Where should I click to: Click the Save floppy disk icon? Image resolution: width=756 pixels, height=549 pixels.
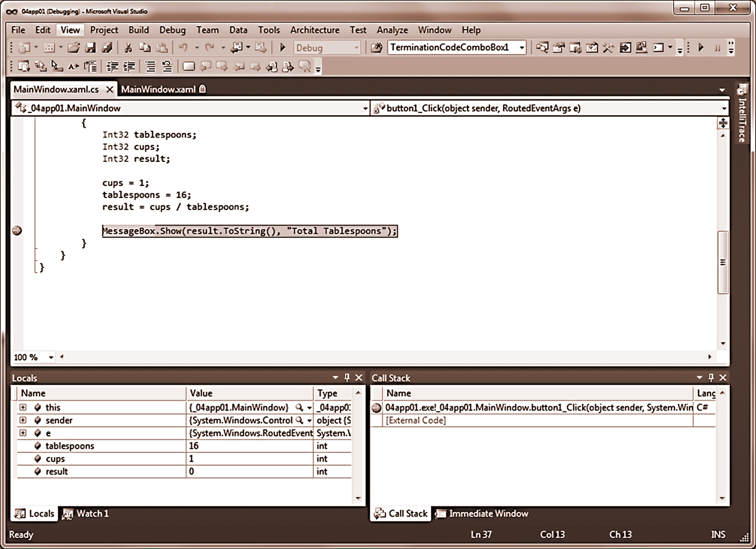91,48
